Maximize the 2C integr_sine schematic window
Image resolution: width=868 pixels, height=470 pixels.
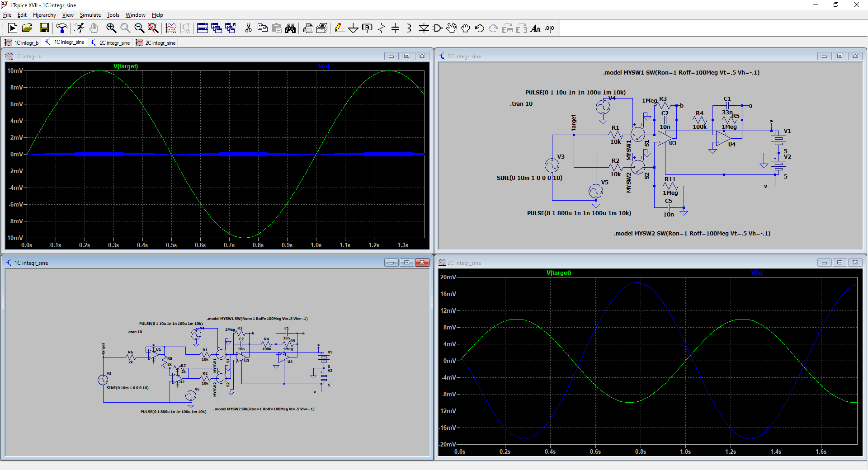click(840, 56)
